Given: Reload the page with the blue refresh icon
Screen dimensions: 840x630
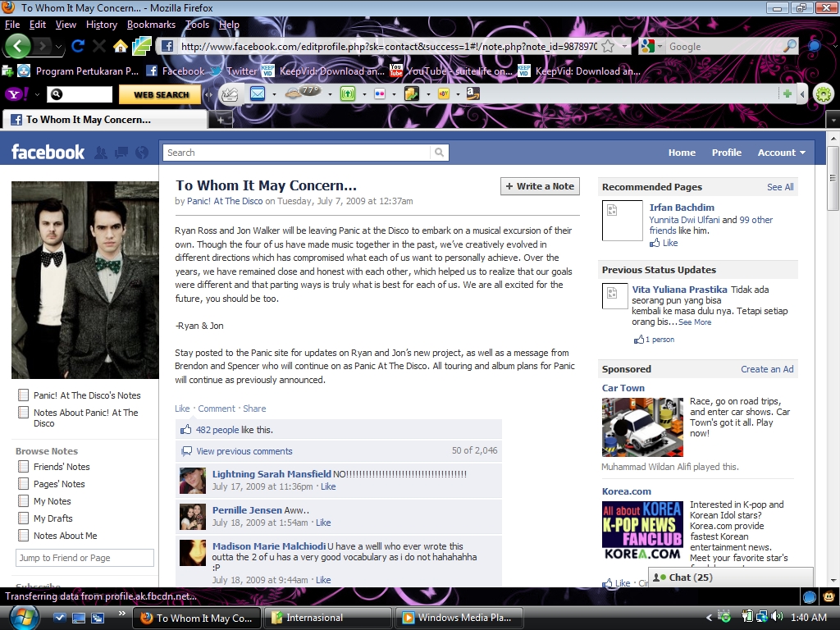Looking at the screenshot, I should [x=78, y=46].
